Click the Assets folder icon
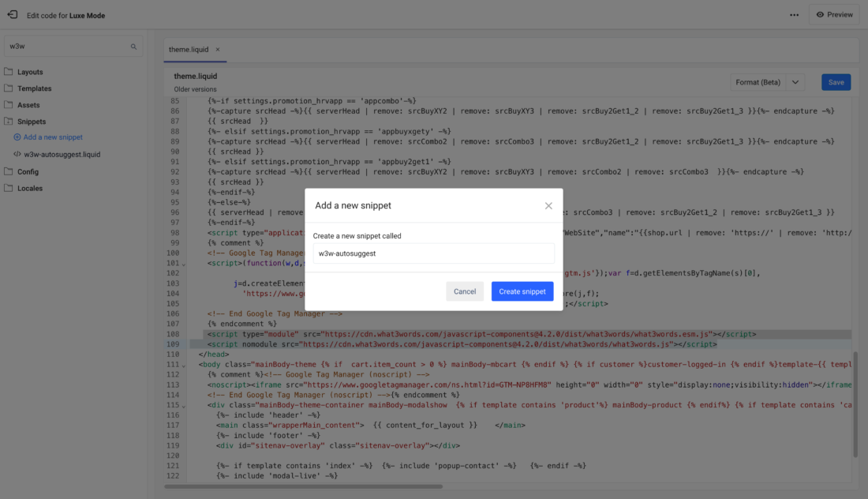The height and width of the screenshot is (499, 868). tap(9, 105)
